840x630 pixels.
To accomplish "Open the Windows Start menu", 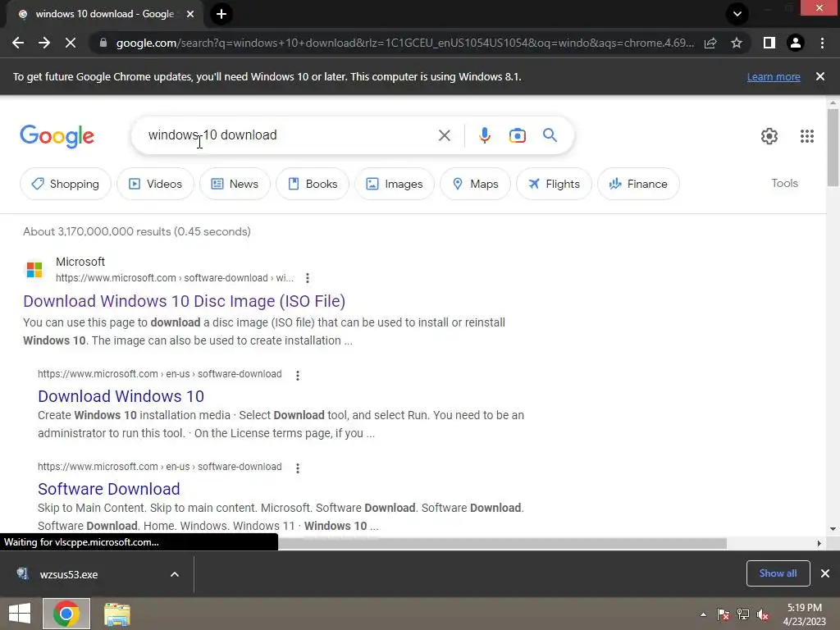I will [x=20, y=614].
